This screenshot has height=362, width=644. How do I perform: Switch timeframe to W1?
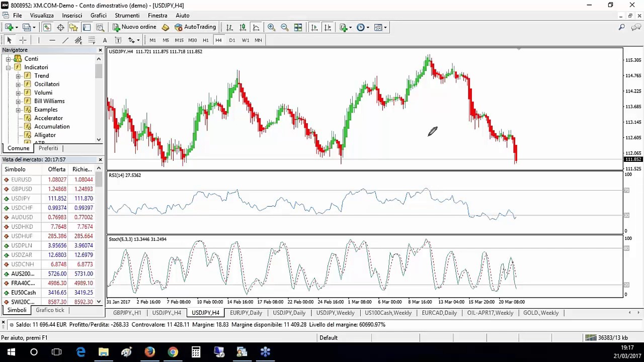pos(246,40)
